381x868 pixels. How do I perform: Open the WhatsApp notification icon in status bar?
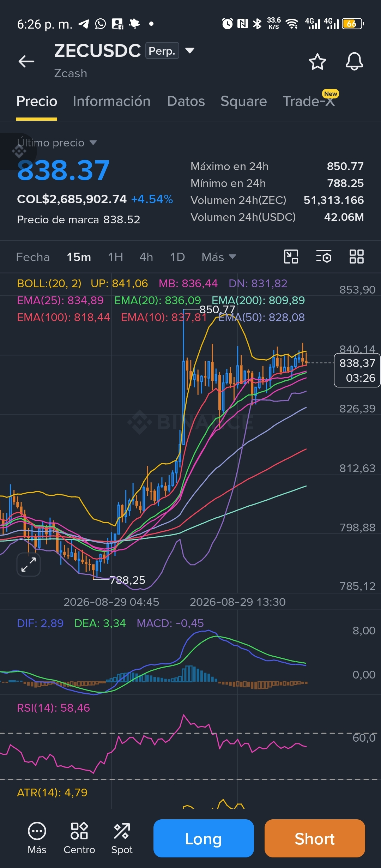(x=100, y=24)
